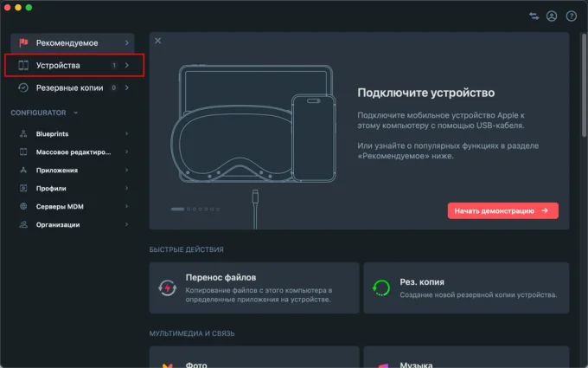Select Устройства in the sidebar
The width and height of the screenshot is (588, 368).
[74, 65]
